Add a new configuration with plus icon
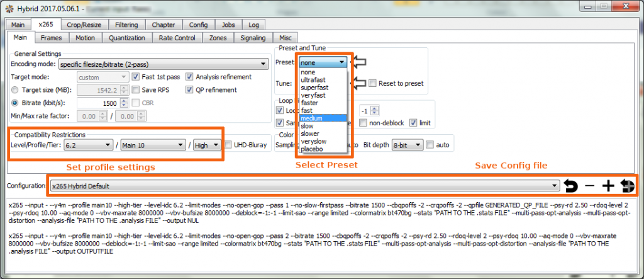The height and width of the screenshot is (279, 644). (608, 186)
